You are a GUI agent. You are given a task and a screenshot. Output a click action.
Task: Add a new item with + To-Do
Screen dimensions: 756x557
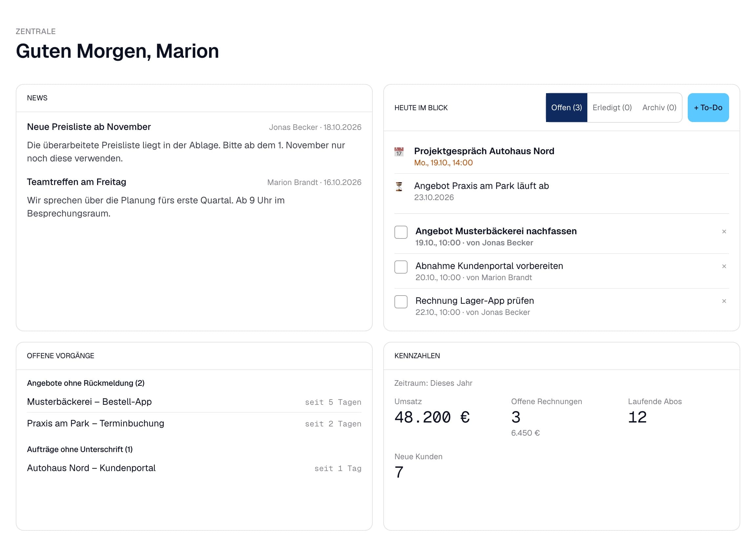click(x=708, y=108)
